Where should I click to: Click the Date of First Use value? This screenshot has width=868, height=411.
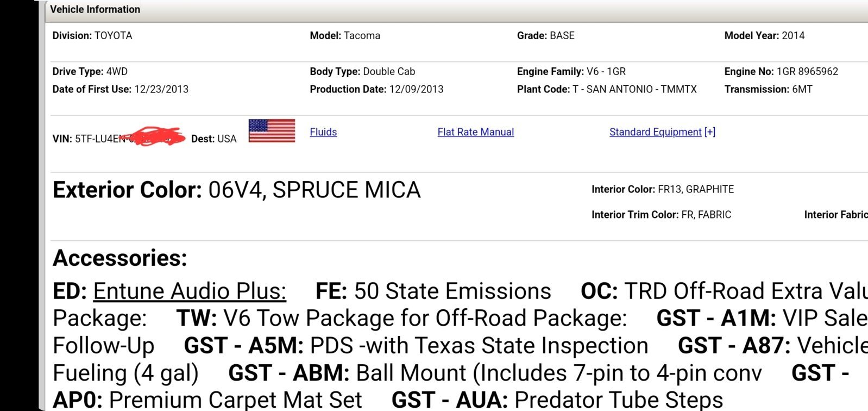[161, 89]
